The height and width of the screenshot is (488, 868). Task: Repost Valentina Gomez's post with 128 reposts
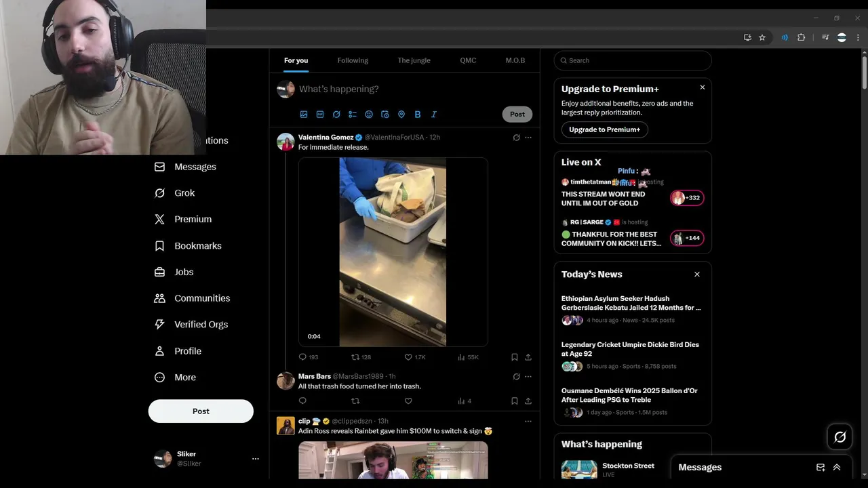click(x=361, y=357)
